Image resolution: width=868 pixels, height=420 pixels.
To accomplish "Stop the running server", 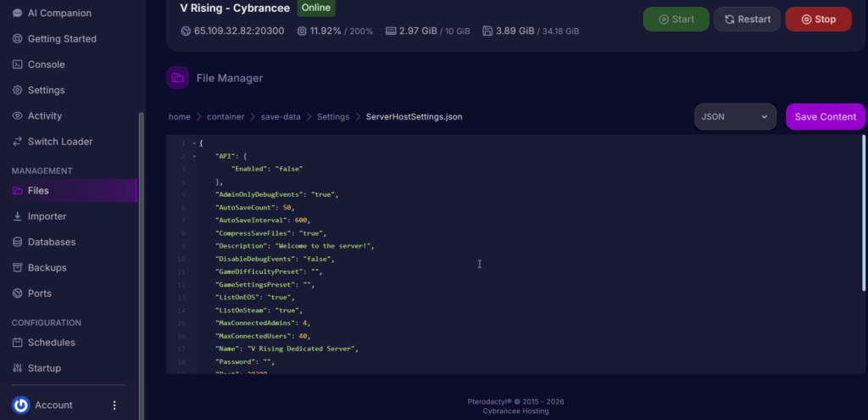I will pos(818,20).
